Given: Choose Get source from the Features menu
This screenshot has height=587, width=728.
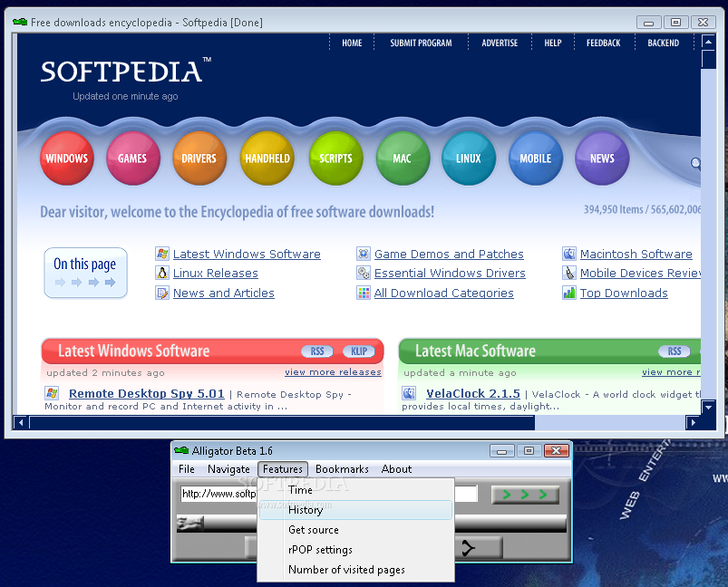Looking at the screenshot, I should point(355,530).
